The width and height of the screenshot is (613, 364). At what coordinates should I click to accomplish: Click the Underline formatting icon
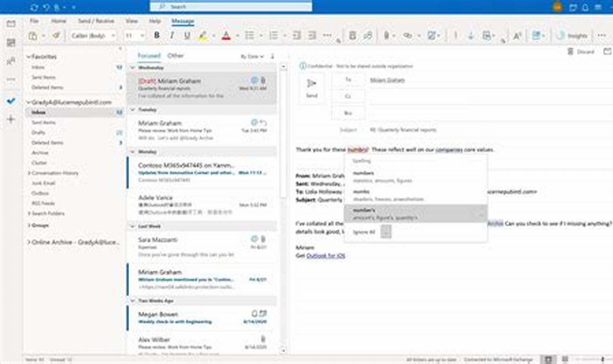pos(187,36)
